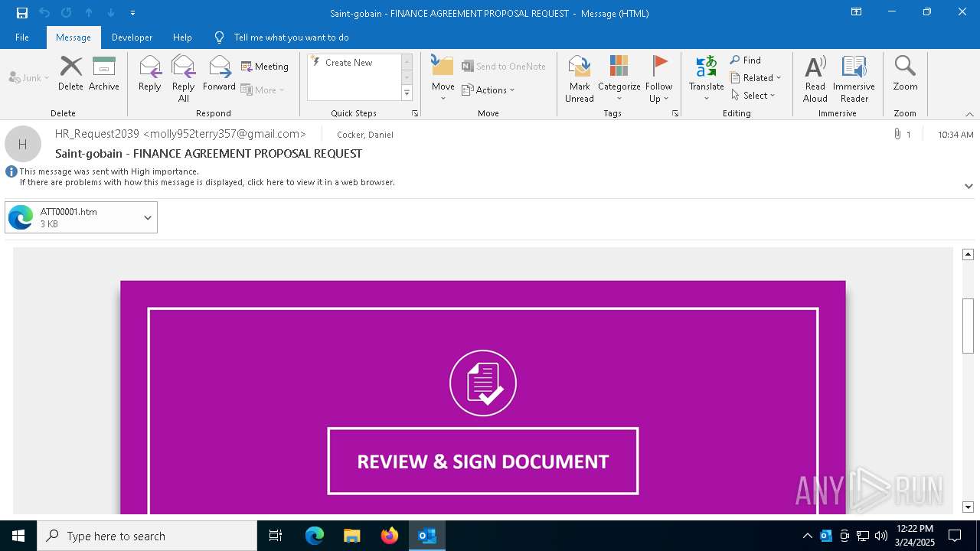Open the volume control in system tray

click(881, 536)
